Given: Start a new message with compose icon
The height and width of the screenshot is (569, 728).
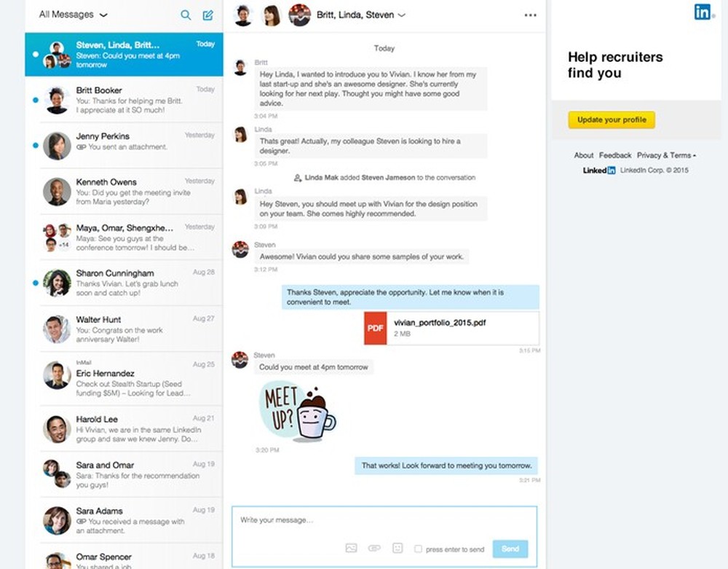Looking at the screenshot, I should click(207, 15).
